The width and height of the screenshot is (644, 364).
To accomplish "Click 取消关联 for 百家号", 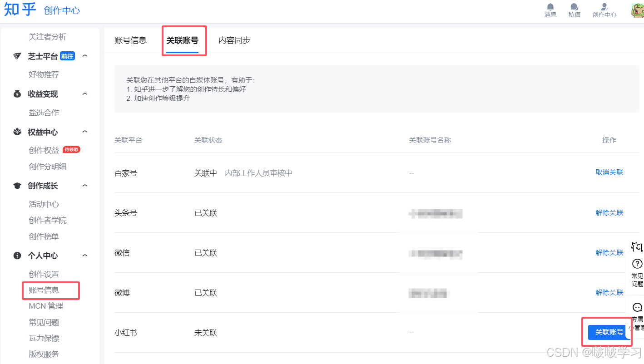I will point(609,172).
